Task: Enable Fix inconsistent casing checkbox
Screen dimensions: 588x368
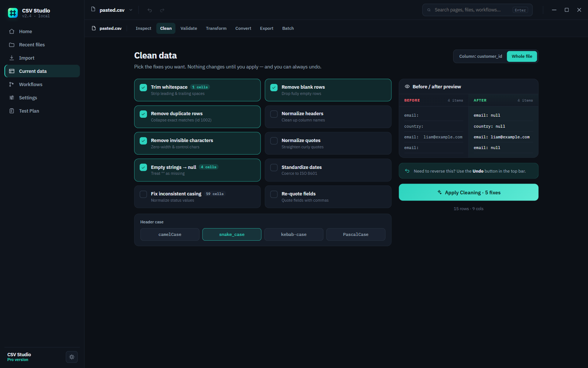Action: pos(143,194)
